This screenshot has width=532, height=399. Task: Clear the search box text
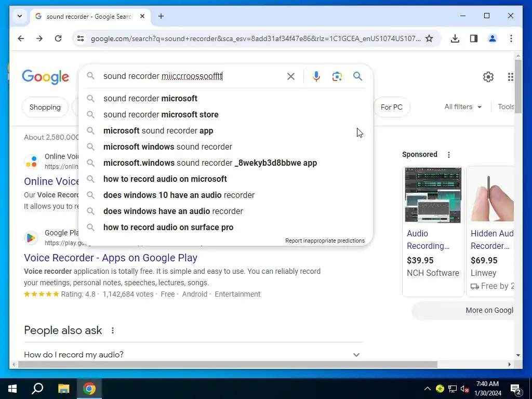click(x=291, y=76)
